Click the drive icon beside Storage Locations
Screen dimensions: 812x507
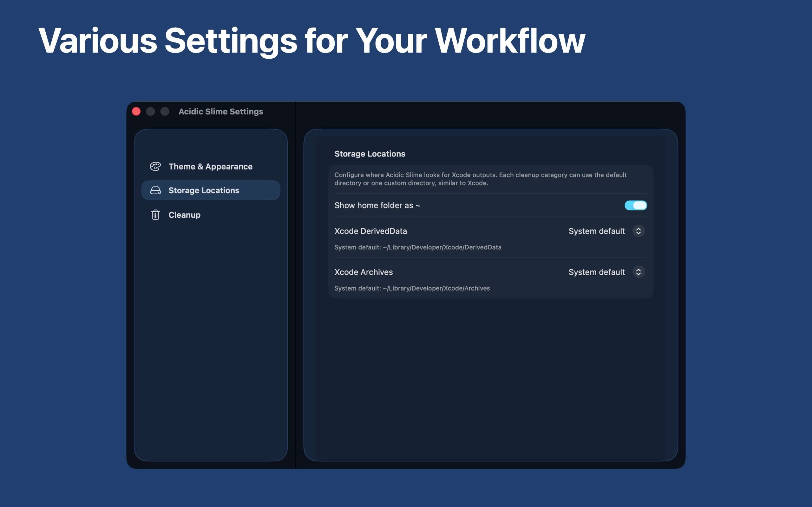pos(155,190)
